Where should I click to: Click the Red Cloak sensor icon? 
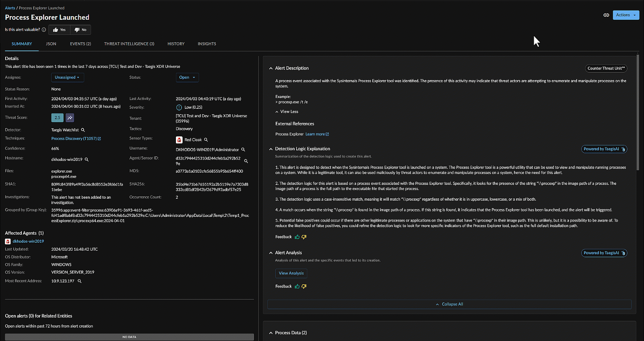point(179,140)
